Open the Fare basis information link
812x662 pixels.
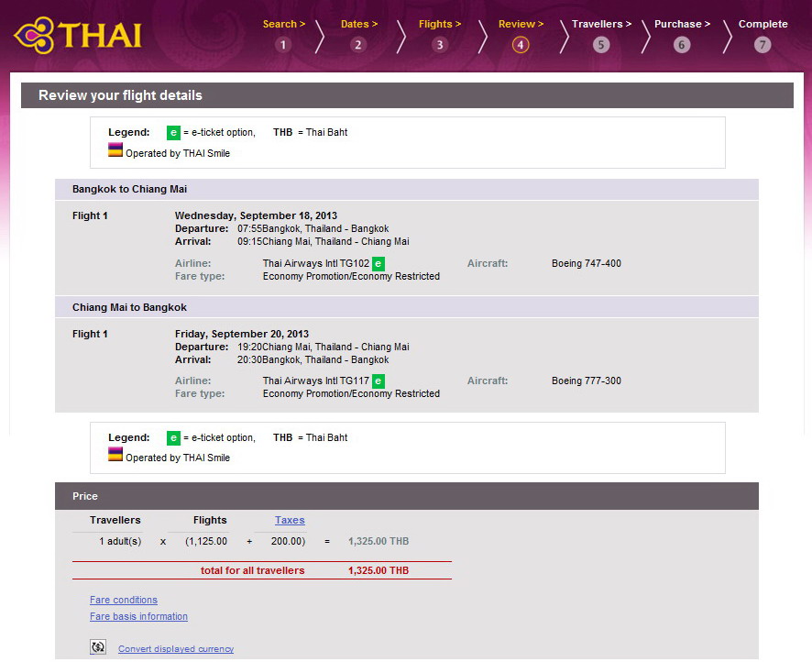(138, 616)
